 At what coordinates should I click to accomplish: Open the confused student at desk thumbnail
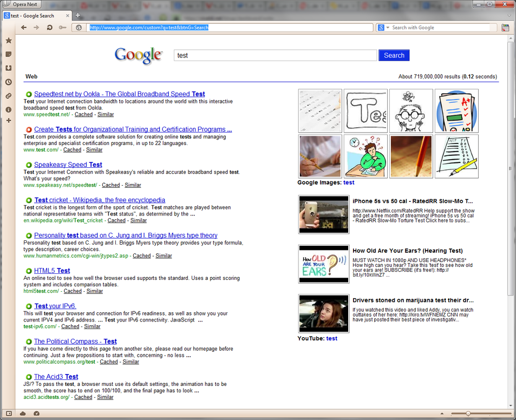click(365, 156)
